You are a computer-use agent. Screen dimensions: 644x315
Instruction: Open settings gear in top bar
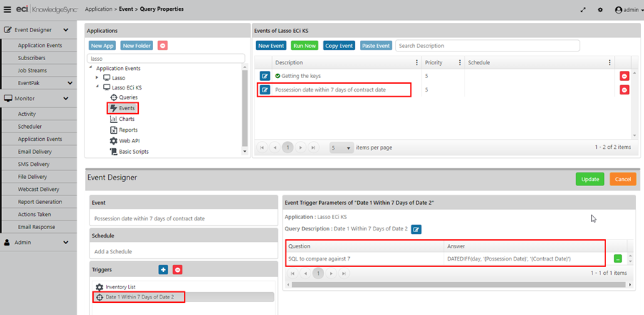[x=600, y=10]
